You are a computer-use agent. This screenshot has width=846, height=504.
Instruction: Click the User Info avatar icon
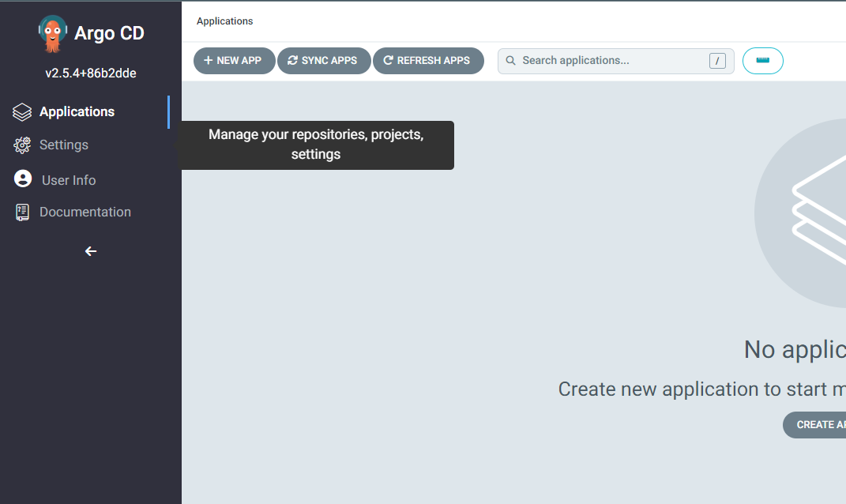click(x=23, y=179)
